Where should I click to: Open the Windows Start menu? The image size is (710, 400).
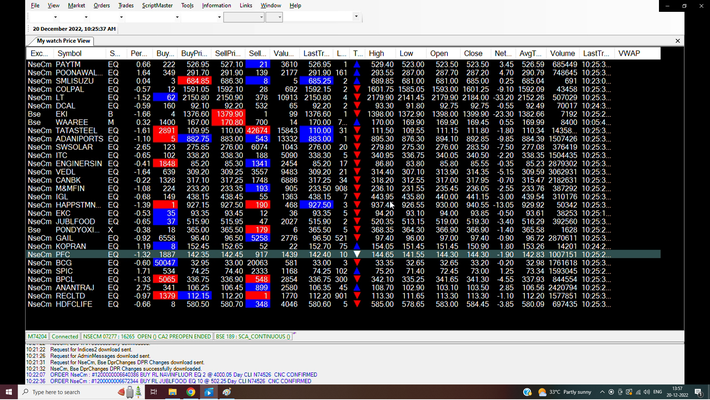9,392
